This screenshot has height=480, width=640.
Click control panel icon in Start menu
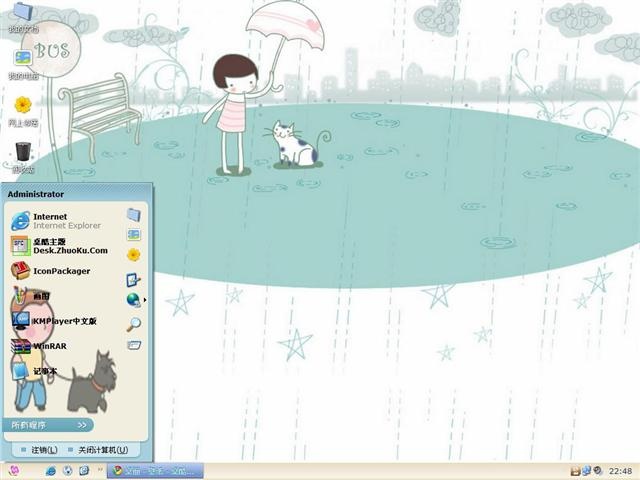tap(133, 280)
